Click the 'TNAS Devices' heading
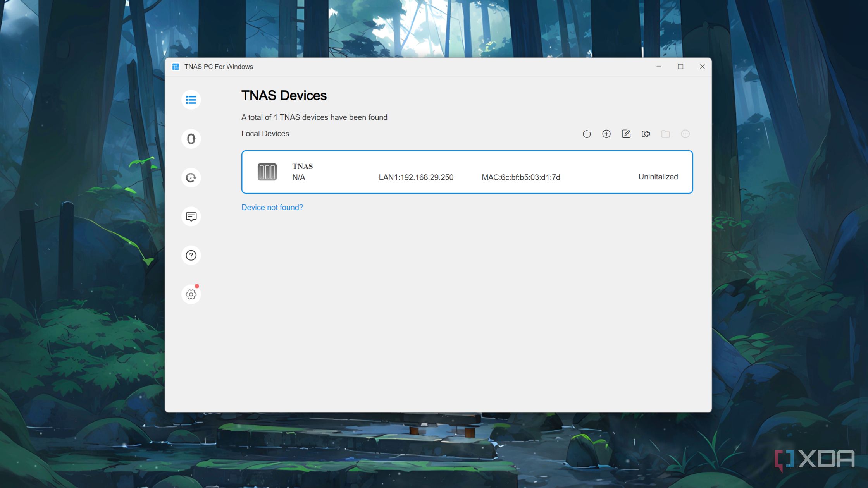This screenshot has width=868, height=488. [x=284, y=95]
